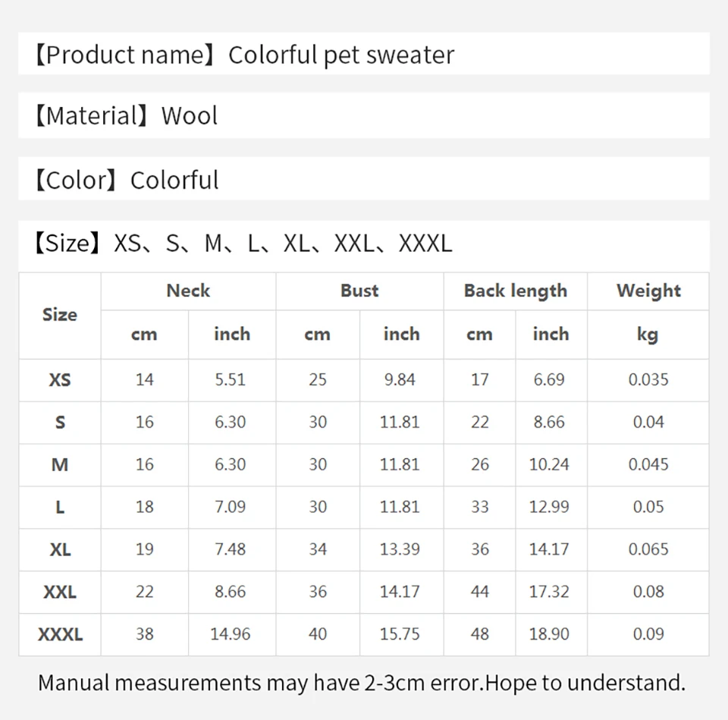Image resolution: width=728 pixels, height=720 pixels.
Task: Click the 14.96 neck inch cell
Action: coord(231,634)
